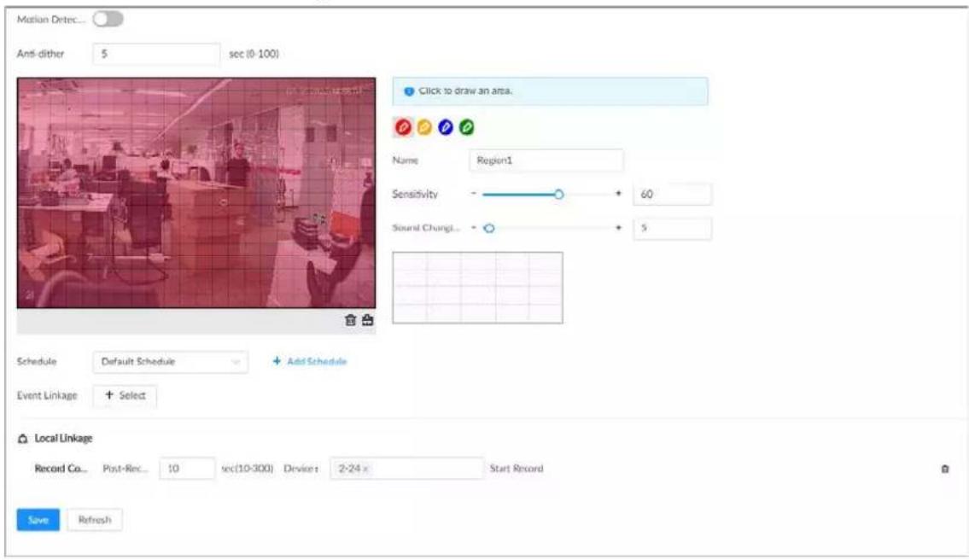The width and height of the screenshot is (969, 560).
Task: Click the Local Linkage bell icon
Action: click(x=23, y=438)
